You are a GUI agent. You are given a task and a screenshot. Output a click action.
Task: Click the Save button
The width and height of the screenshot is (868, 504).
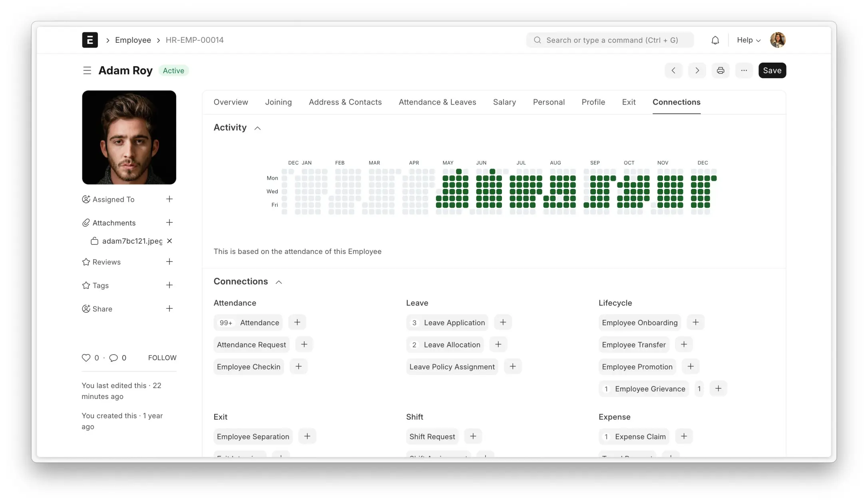(772, 71)
